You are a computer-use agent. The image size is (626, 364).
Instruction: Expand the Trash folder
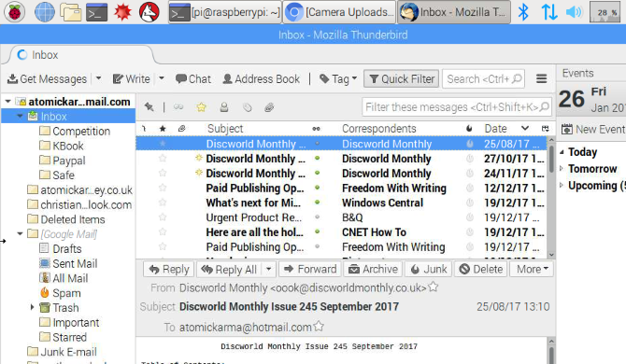coord(33,307)
